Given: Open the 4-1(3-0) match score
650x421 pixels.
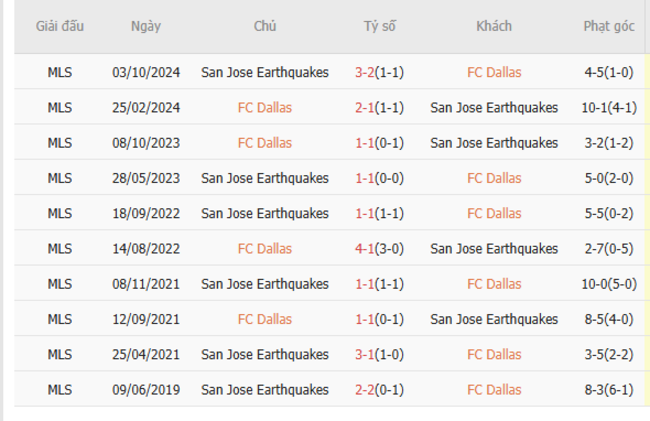Looking at the screenshot, I should pyautogui.click(x=378, y=248).
